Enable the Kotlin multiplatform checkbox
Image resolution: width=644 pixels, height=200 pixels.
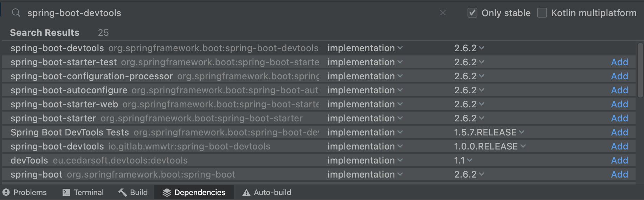pos(542,13)
